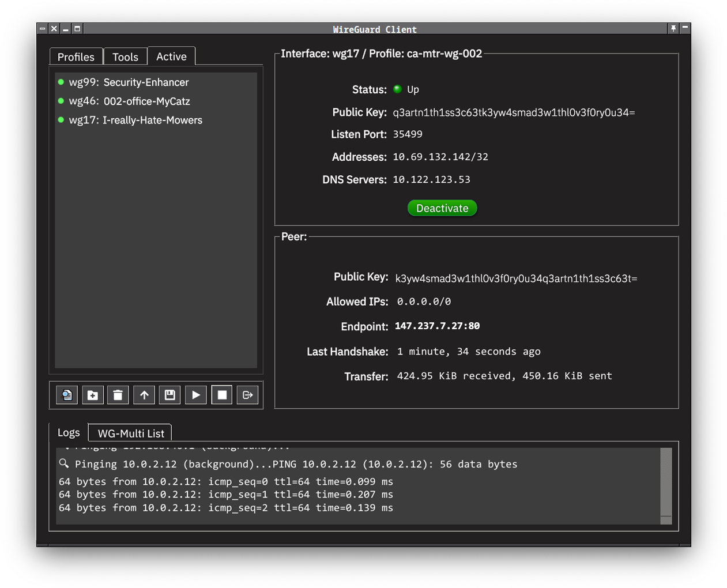Show the Logs tab

69,432
